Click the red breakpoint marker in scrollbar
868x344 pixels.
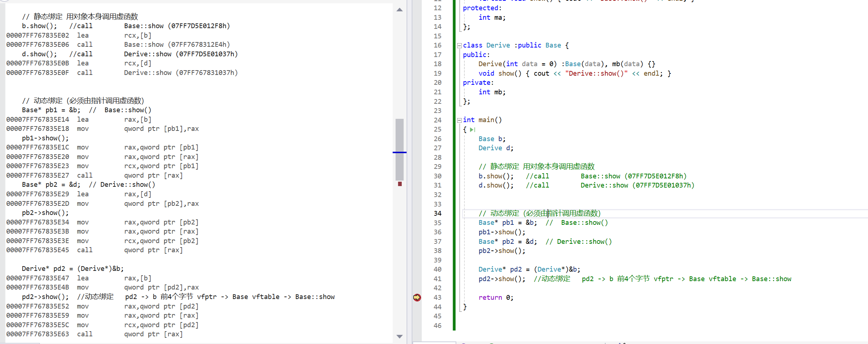400,184
